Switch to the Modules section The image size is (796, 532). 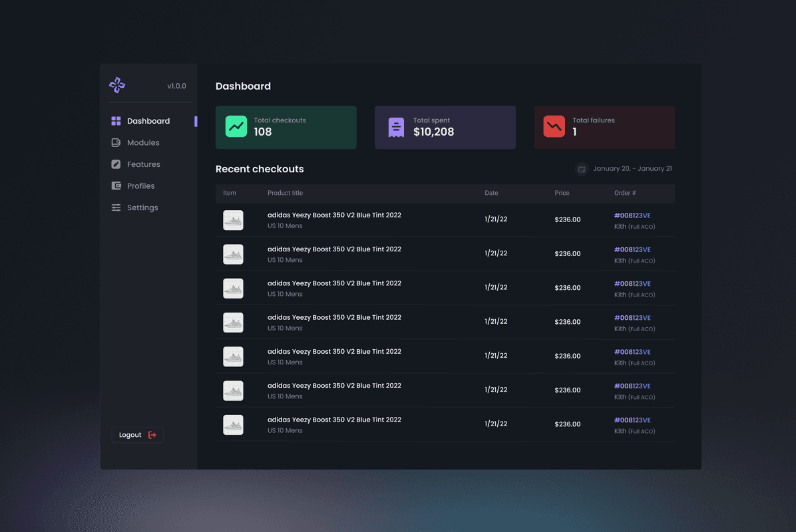click(x=142, y=142)
